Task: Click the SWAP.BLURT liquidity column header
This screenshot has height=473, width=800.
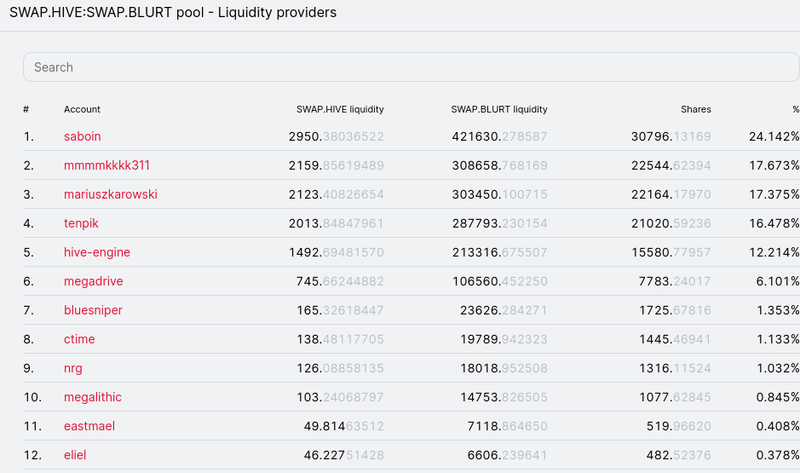Action: [x=499, y=109]
